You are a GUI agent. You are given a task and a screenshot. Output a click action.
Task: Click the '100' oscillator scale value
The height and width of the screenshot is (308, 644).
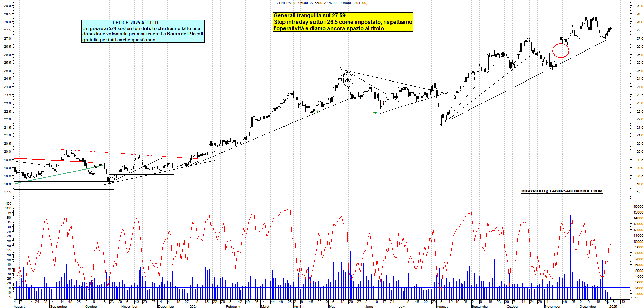click(x=8, y=208)
